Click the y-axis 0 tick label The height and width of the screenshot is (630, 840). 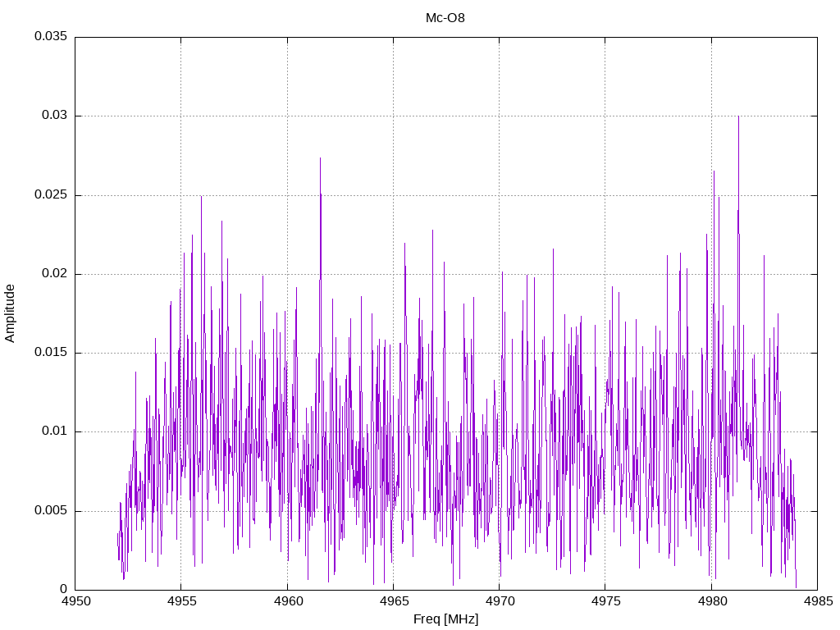[x=63, y=590]
